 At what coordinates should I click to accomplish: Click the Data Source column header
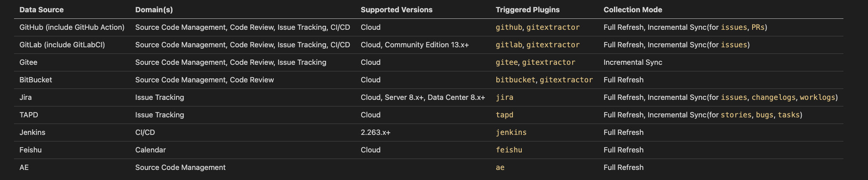click(x=41, y=10)
